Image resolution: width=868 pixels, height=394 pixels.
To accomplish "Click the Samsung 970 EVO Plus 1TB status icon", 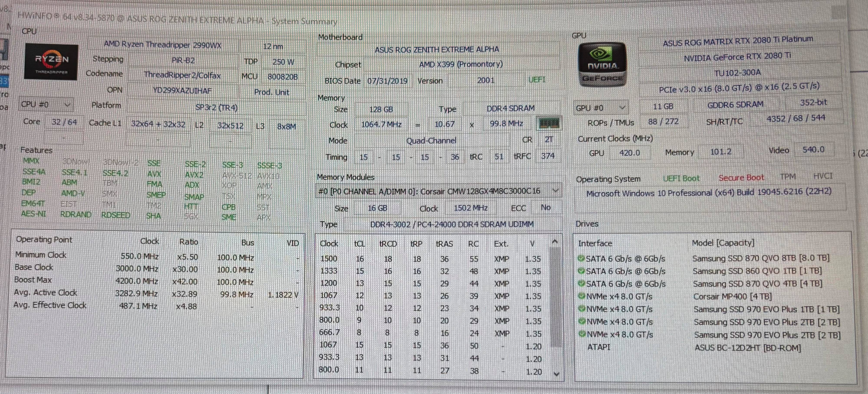I will pos(582,309).
